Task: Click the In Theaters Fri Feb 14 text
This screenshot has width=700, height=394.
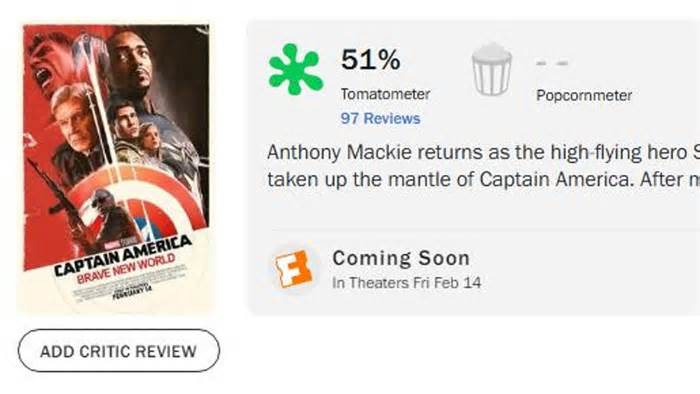Action: (x=407, y=283)
